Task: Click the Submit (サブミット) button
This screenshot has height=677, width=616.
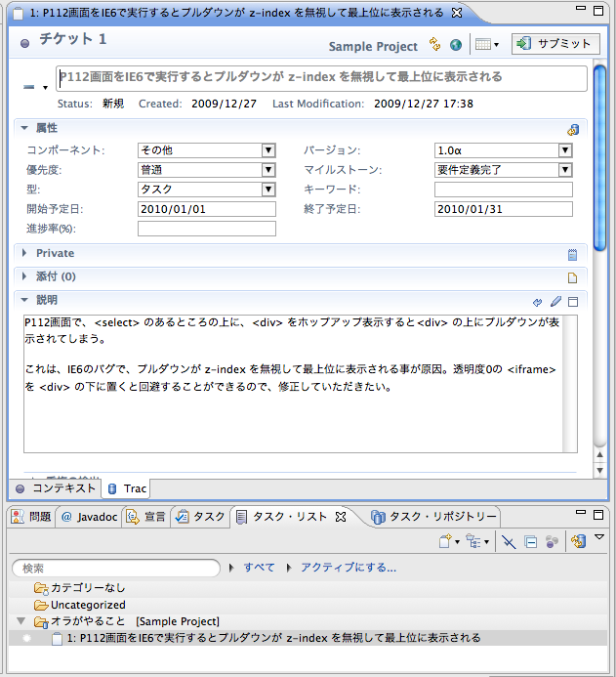Action: tap(554, 44)
